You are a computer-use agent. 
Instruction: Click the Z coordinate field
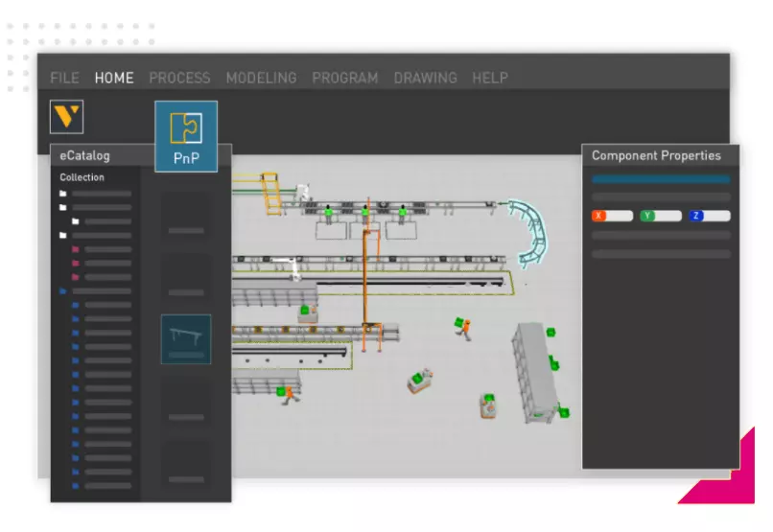coord(710,216)
